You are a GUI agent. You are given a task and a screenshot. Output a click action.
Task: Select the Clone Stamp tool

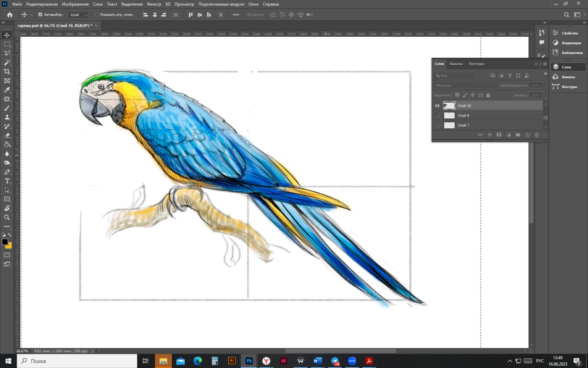click(x=7, y=117)
